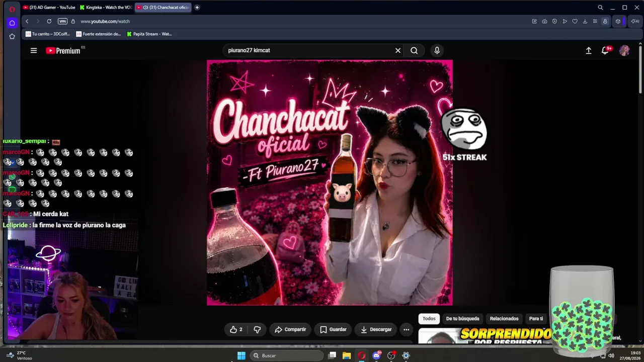Reload the current YouTube page

[x=49, y=21]
